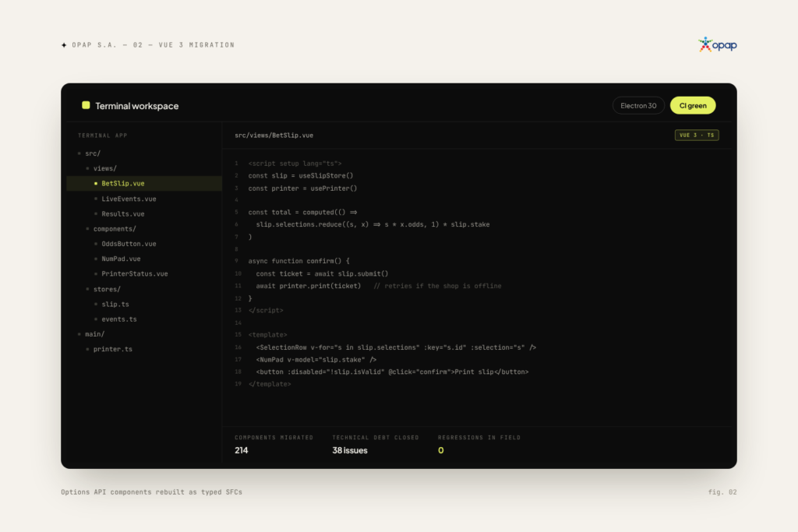
Task: Click the 38 issues value
Action: coord(350,450)
